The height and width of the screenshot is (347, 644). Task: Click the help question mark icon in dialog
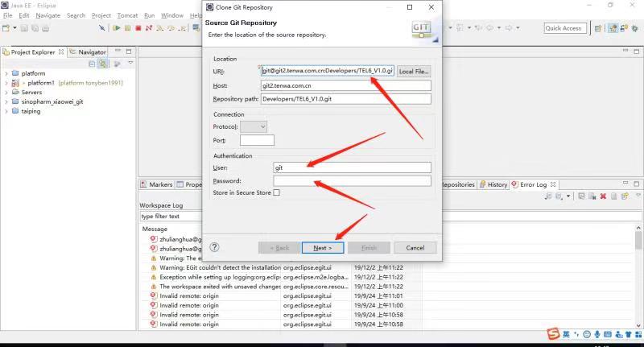[214, 247]
